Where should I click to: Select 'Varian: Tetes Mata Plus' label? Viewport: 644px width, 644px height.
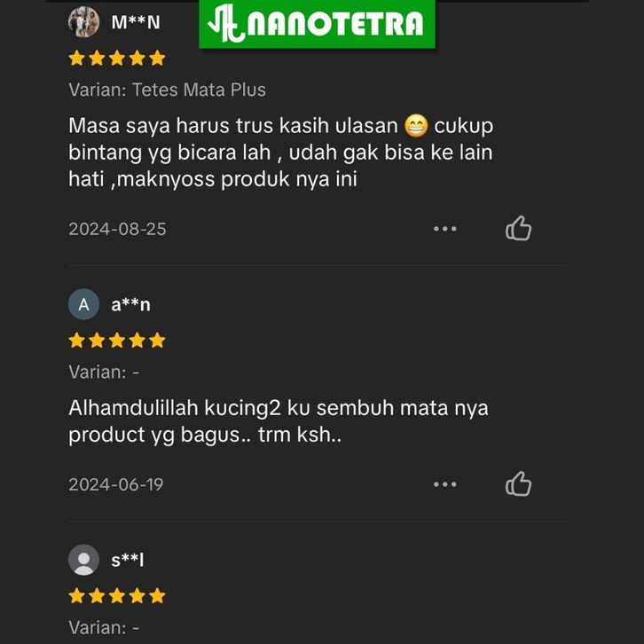167,90
